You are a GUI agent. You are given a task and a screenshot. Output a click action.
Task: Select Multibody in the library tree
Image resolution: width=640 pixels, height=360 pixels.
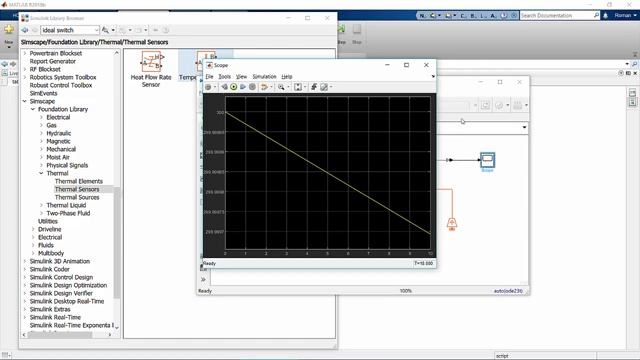[51, 253]
